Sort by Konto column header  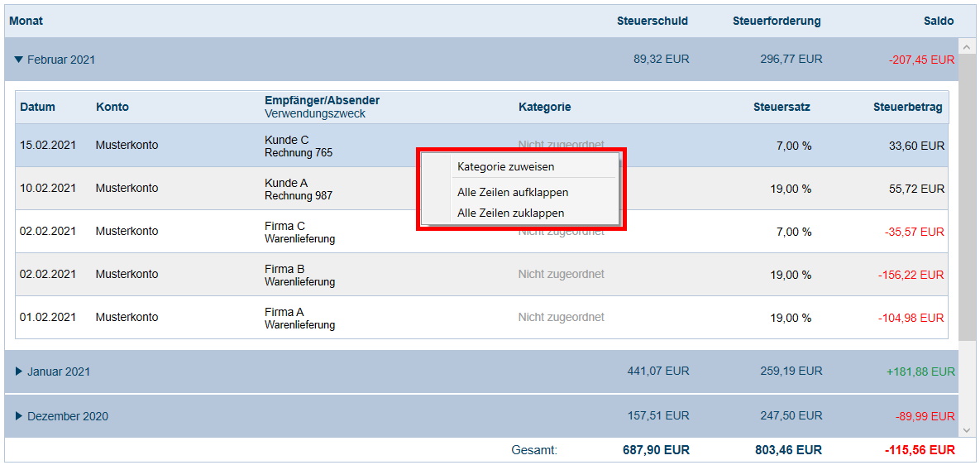click(x=112, y=107)
